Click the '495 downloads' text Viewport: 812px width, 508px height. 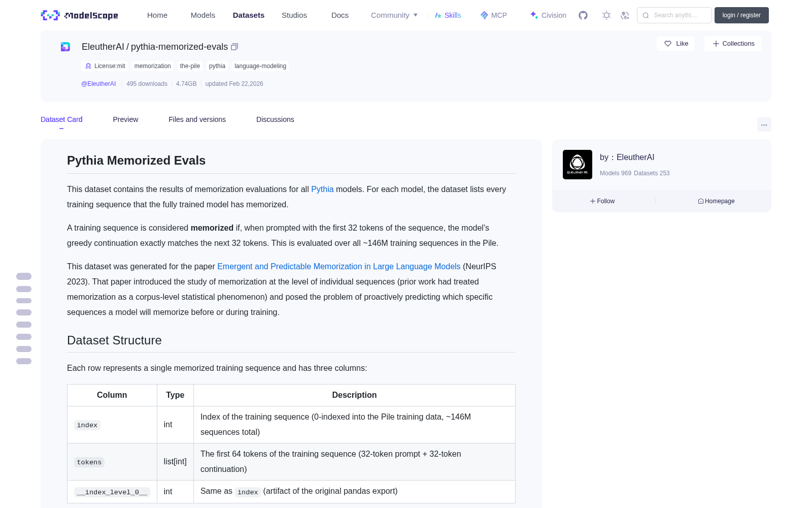(147, 84)
